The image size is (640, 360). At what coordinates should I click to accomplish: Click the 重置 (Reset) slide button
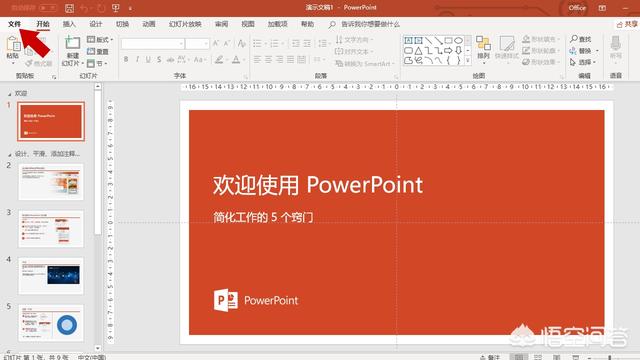point(98,51)
